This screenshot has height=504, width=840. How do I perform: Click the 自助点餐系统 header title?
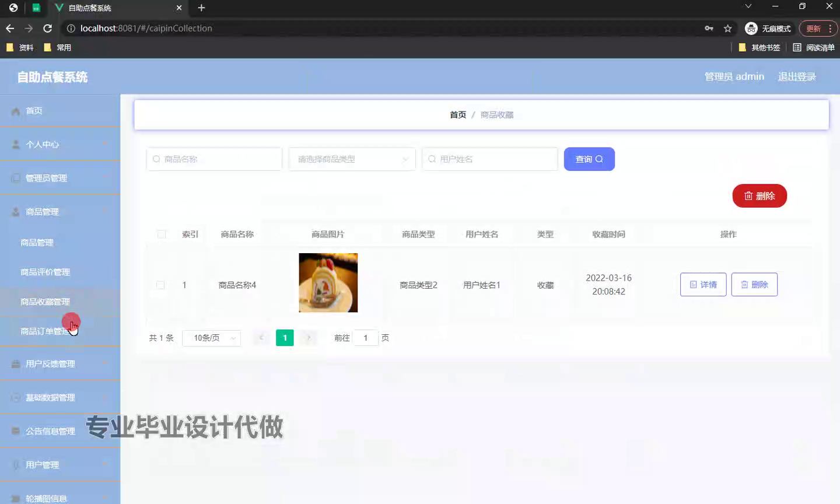click(x=52, y=77)
